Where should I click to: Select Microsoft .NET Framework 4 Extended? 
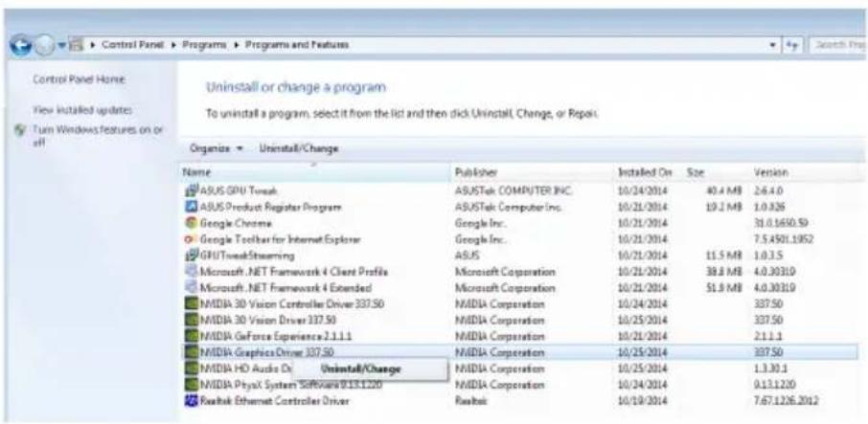click(x=286, y=288)
